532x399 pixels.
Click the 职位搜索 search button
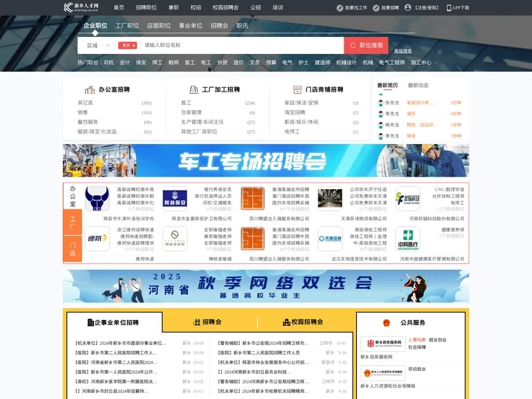(366, 46)
